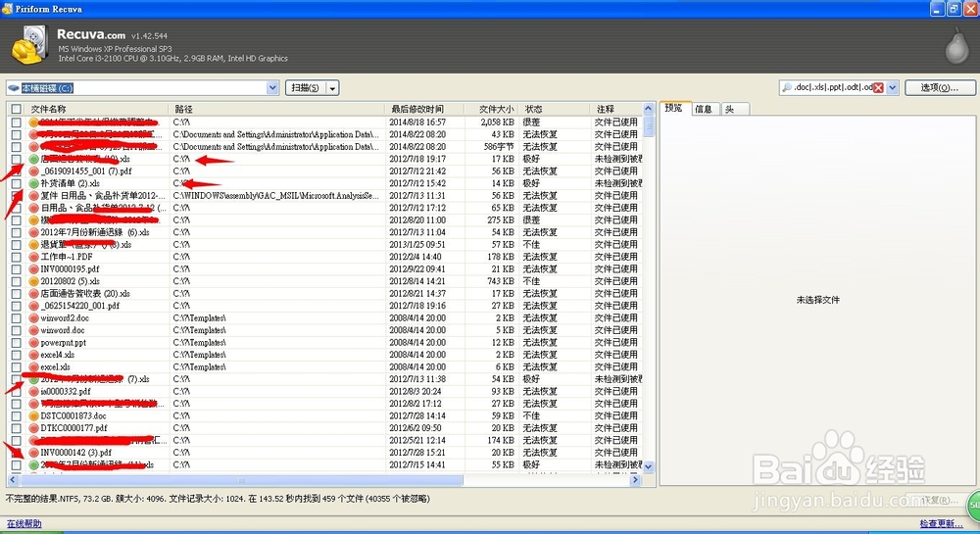Sort by 路径 column header
Viewport: 980px width, 534px height.
point(277,109)
